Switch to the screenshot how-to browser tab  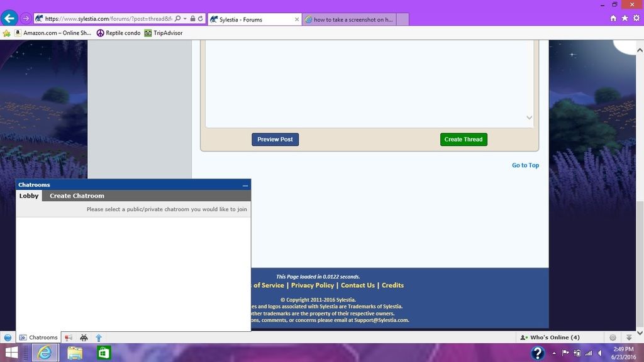click(349, 19)
